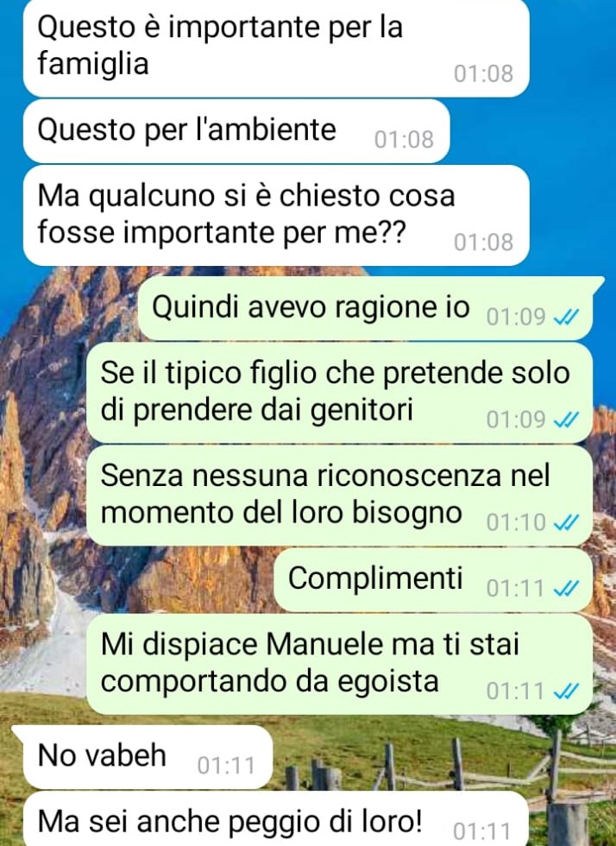Select the 'Senza nessuna riconoscenza' message
Viewport: 616px width, 846px height.
coord(340,496)
